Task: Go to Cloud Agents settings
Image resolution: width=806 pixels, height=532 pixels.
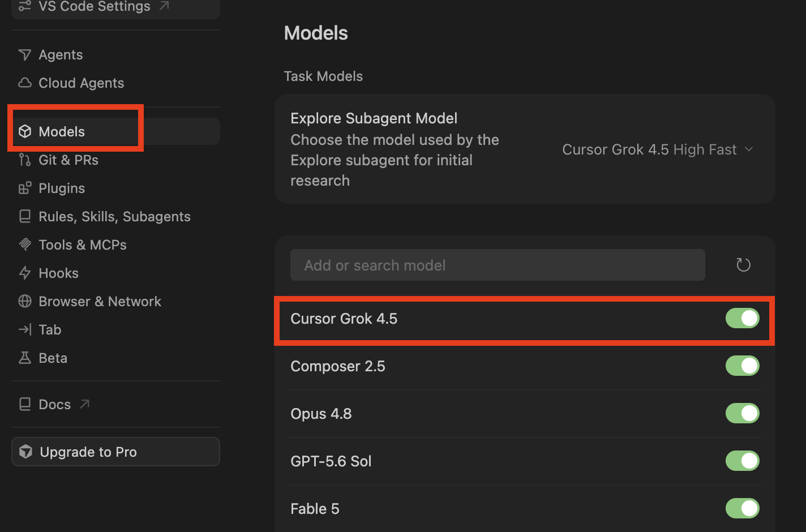Action: 115,83
